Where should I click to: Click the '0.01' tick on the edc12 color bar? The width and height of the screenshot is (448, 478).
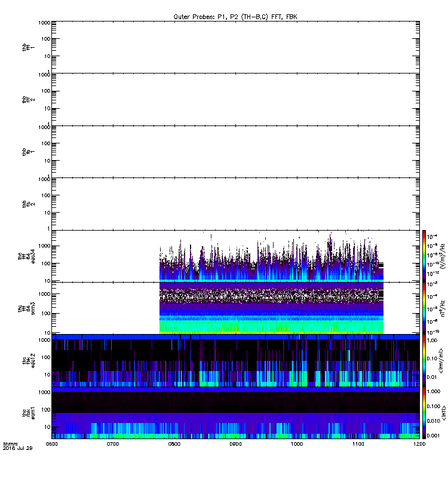[x=432, y=377]
